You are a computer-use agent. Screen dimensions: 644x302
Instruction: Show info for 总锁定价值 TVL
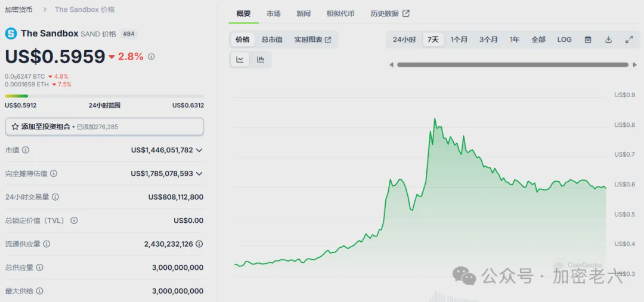point(74,220)
